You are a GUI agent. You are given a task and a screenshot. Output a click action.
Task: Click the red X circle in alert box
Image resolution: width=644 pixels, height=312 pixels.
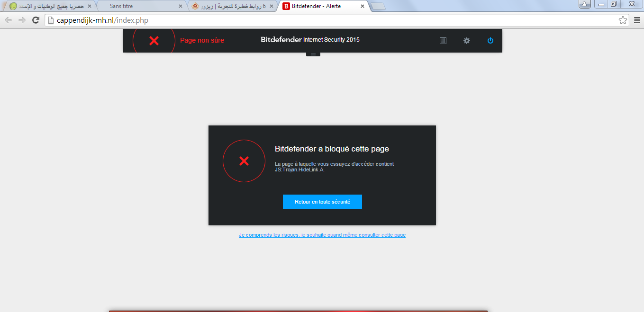tap(244, 161)
